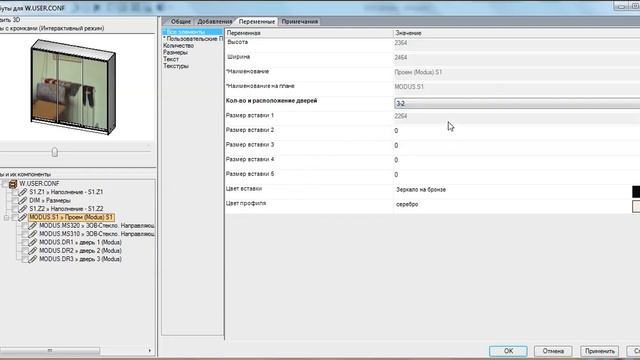The width and height of the screenshot is (640, 360).
Task: Click the paperclip icon of MODUS.MS320 row
Action: tap(33, 226)
